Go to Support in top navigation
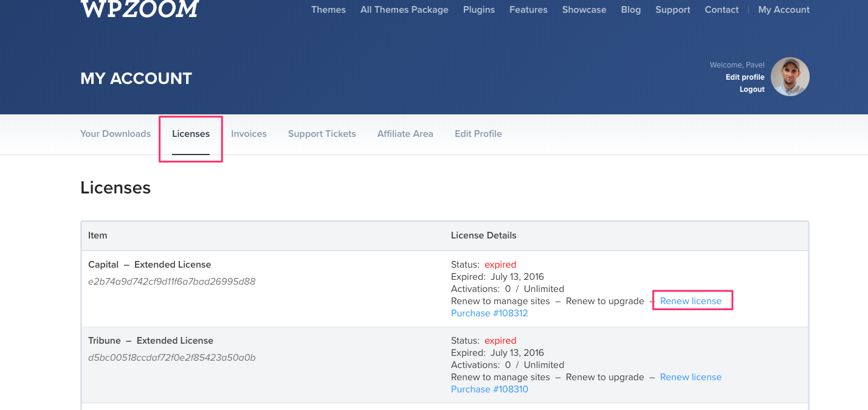The width and height of the screenshot is (868, 410). pos(673,10)
